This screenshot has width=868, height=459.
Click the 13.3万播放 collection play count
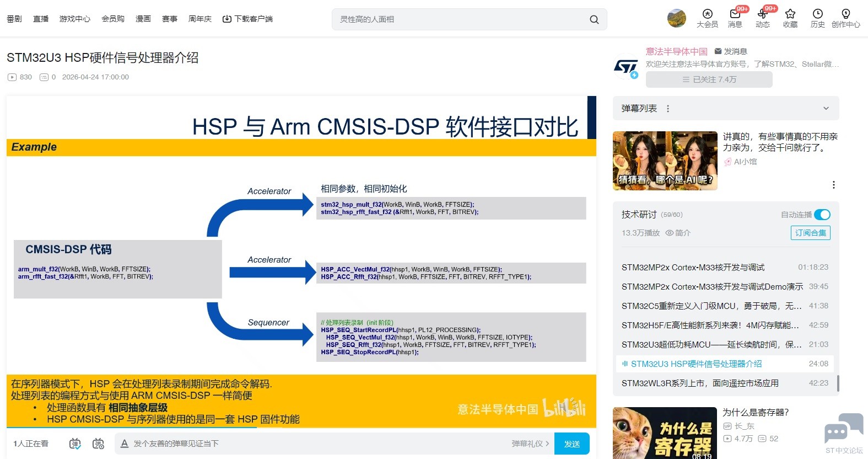coord(640,233)
